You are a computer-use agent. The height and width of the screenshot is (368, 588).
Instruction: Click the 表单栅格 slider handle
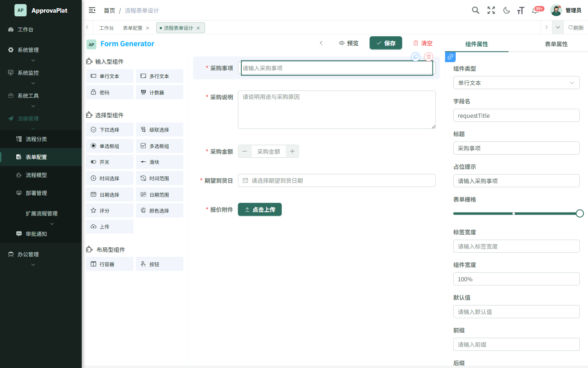tap(580, 213)
